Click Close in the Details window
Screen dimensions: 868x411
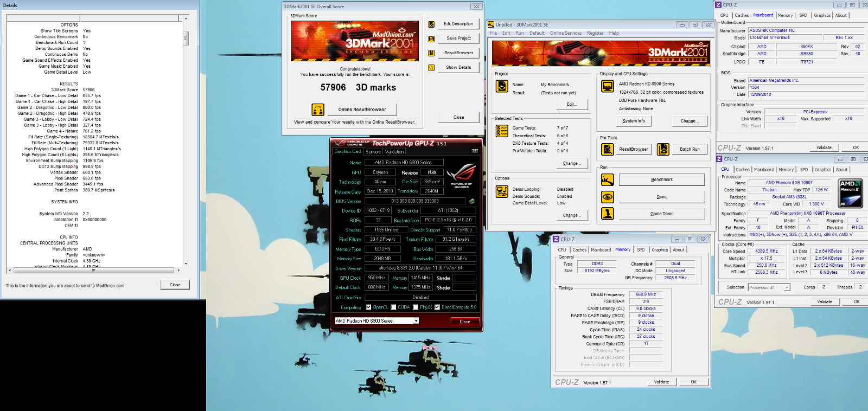point(175,285)
